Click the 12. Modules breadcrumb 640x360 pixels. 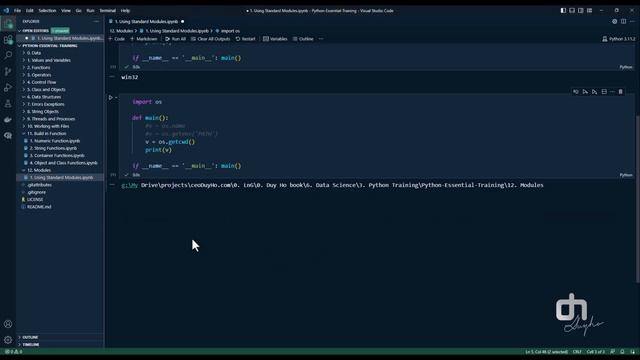click(121, 31)
